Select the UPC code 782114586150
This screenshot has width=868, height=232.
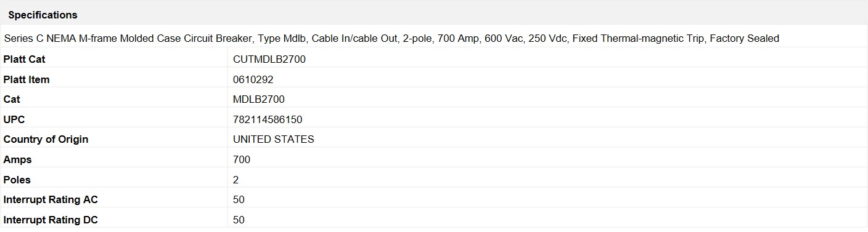268,119
